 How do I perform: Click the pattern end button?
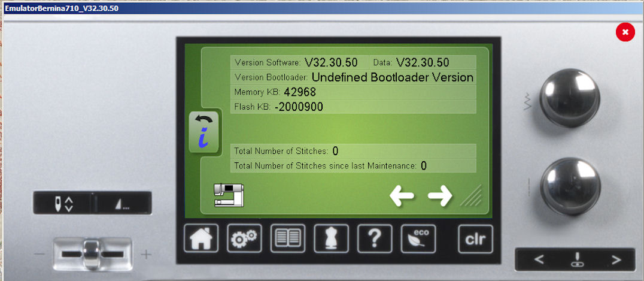tap(122, 203)
